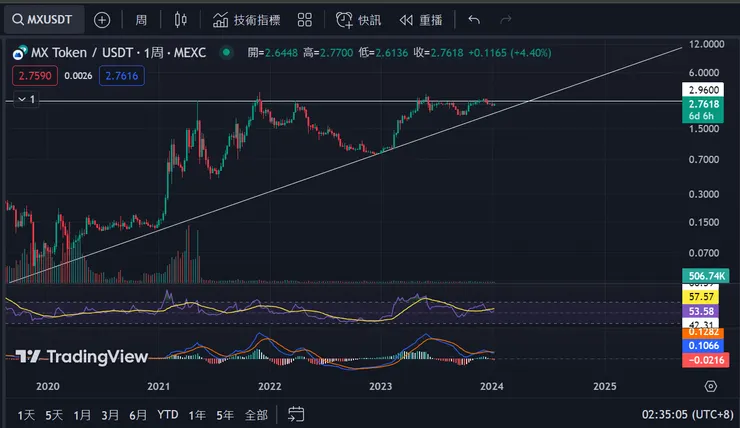This screenshot has width=740, height=428.
Task: Click the 2023 time axis label
Action: pos(380,386)
